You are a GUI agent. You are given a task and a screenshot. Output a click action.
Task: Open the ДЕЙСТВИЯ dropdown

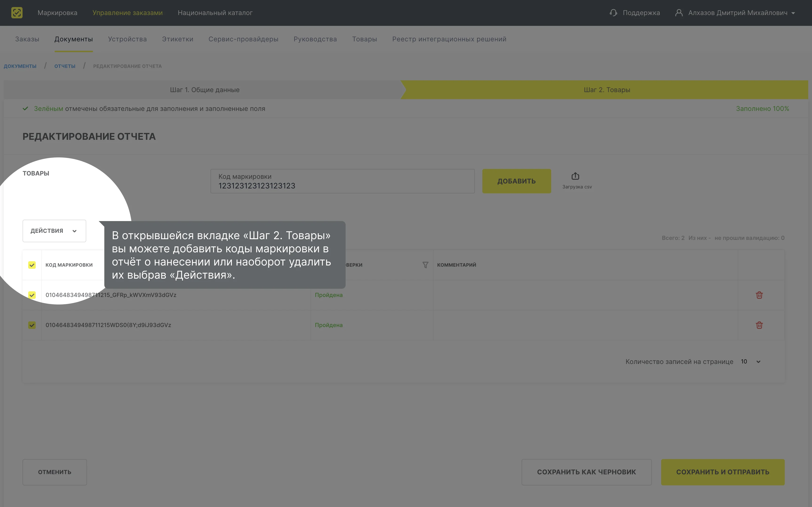(54, 231)
